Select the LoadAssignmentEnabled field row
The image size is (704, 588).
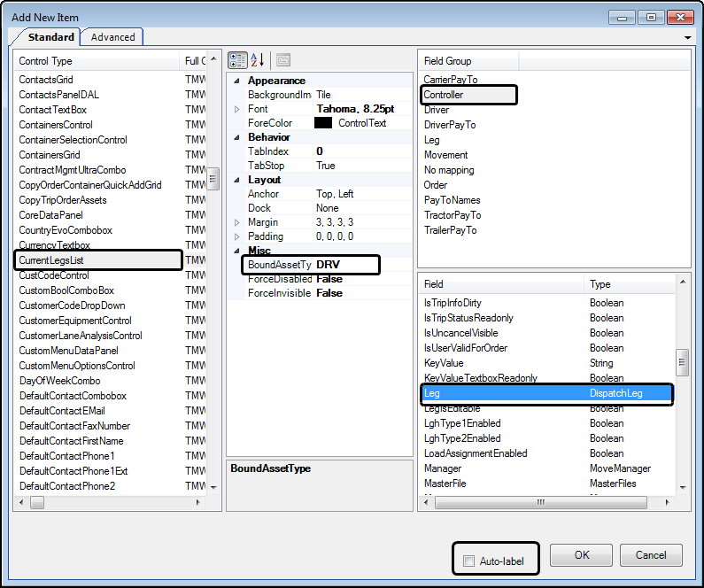[x=546, y=453]
